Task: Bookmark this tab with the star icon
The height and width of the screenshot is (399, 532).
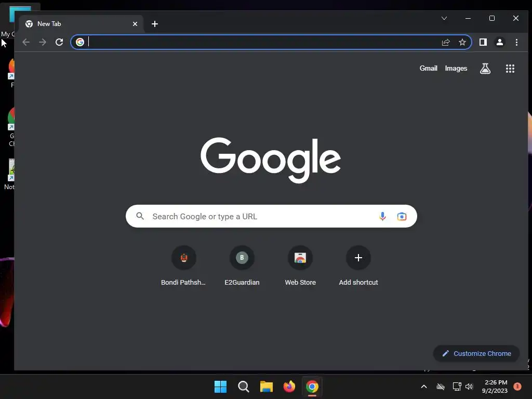Action: point(462,42)
